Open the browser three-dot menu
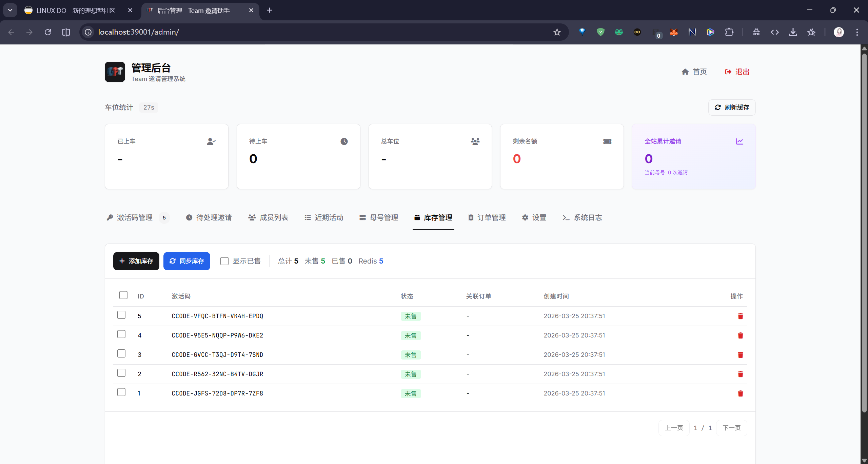Screen dimensions: 868x464 857,32
